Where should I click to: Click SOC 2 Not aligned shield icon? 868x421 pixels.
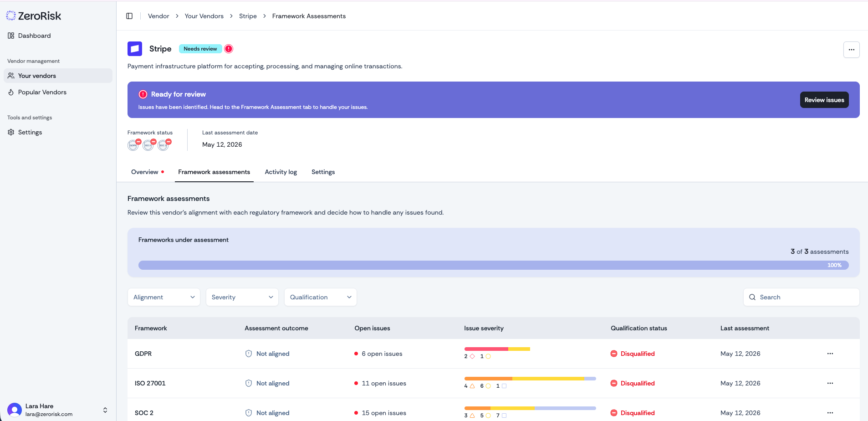(x=249, y=413)
